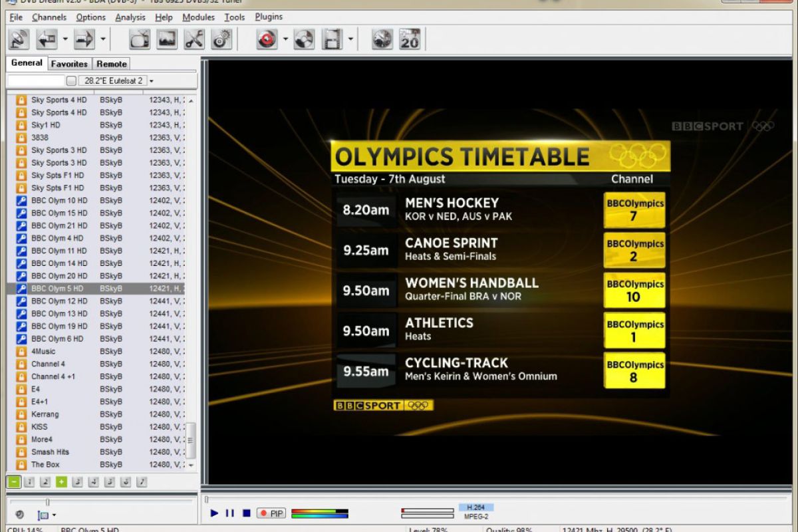Image resolution: width=798 pixels, height=532 pixels.
Task: Toggle the green minus button below channel list
Action: tap(14, 481)
